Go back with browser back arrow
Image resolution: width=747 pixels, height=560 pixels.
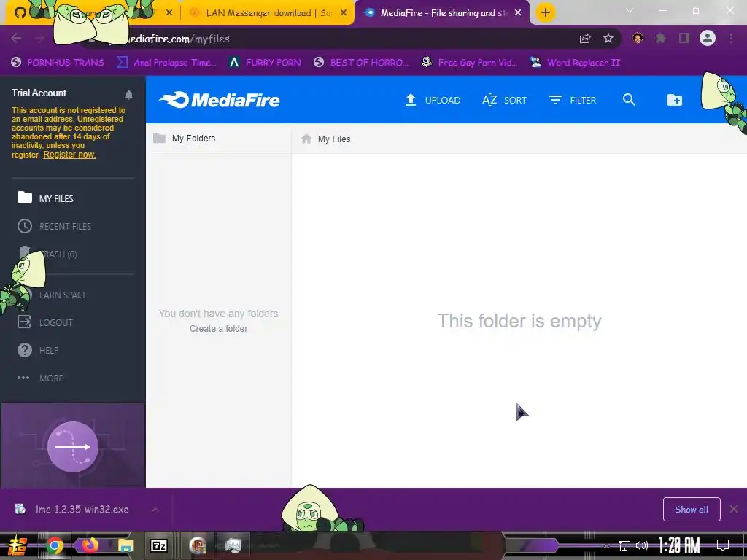[16, 38]
